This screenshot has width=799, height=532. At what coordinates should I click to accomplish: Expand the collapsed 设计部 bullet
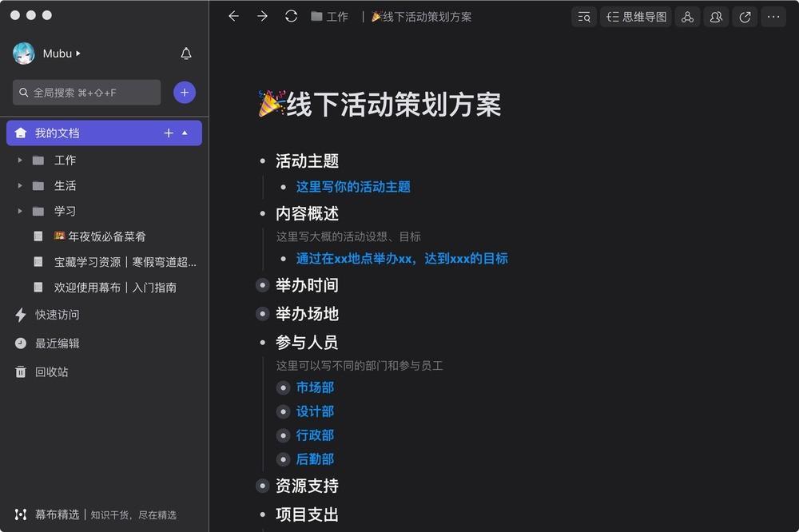[x=284, y=411]
